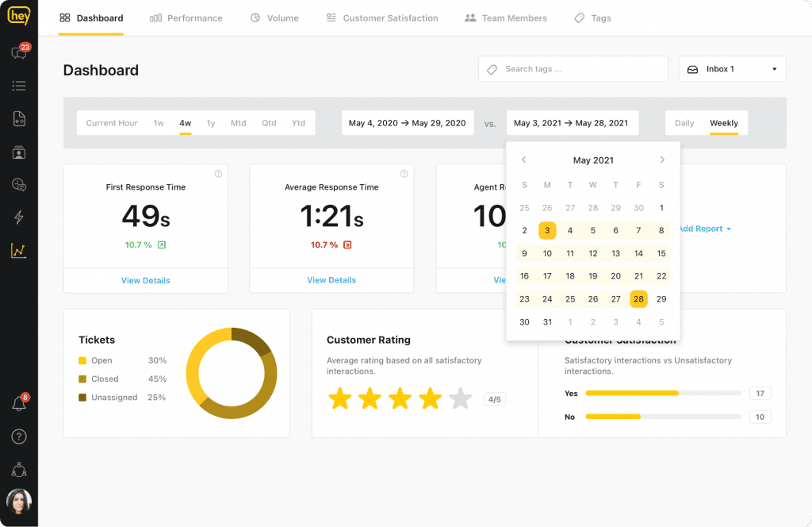Click the notifications bell showing 8 alerts
This screenshot has width=812, height=527.
point(17,403)
